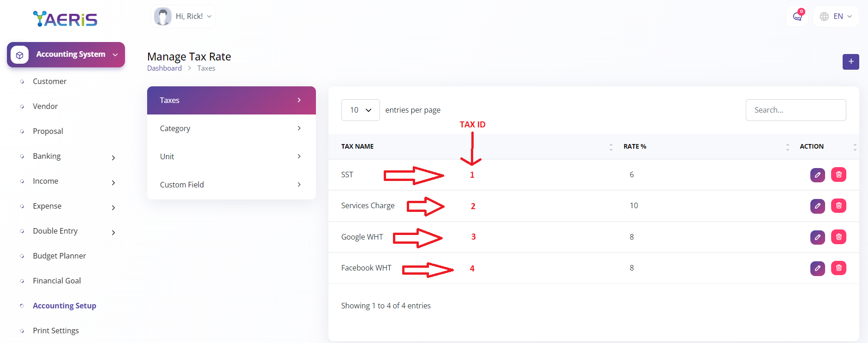This screenshot has width=868, height=343.
Task: Click the edit pencil icon for SST
Action: click(x=817, y=175)
